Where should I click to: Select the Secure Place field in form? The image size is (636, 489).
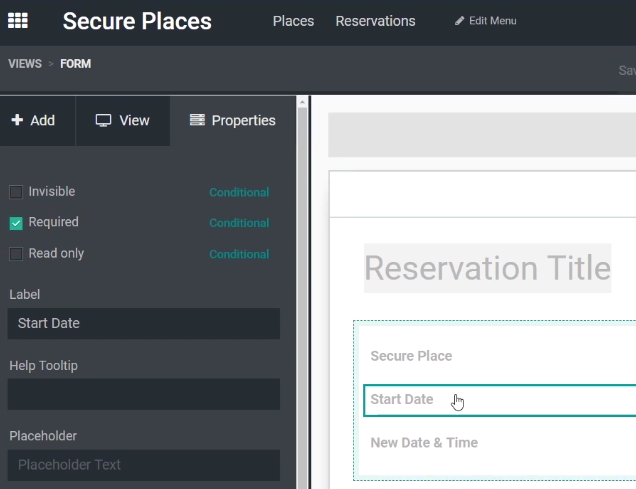[411, 356]
